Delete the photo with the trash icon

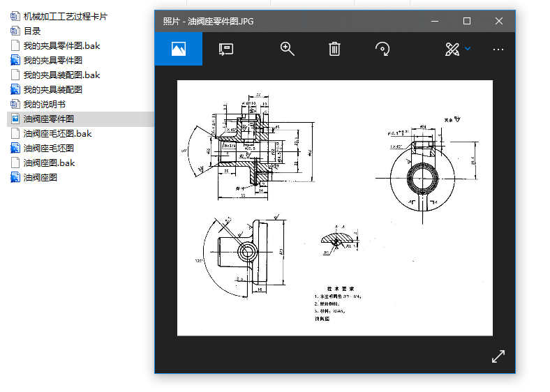tap(334, 49)
